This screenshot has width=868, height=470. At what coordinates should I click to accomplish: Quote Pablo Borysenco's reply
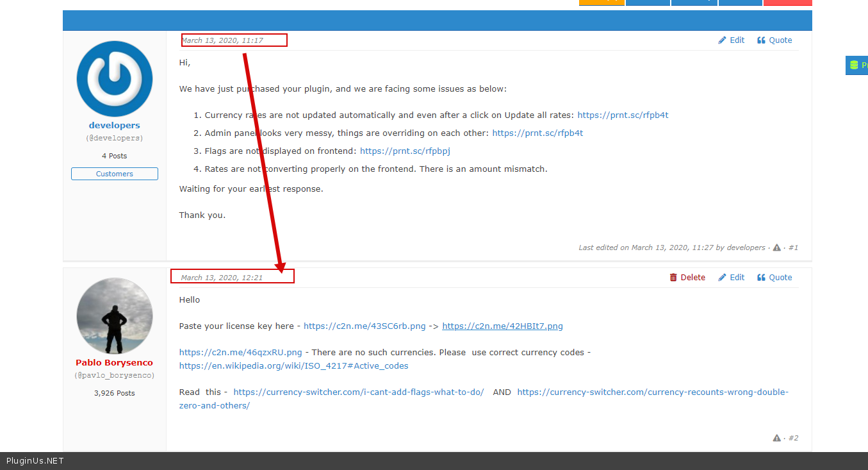pyautogui.click(x=774, y=278)
